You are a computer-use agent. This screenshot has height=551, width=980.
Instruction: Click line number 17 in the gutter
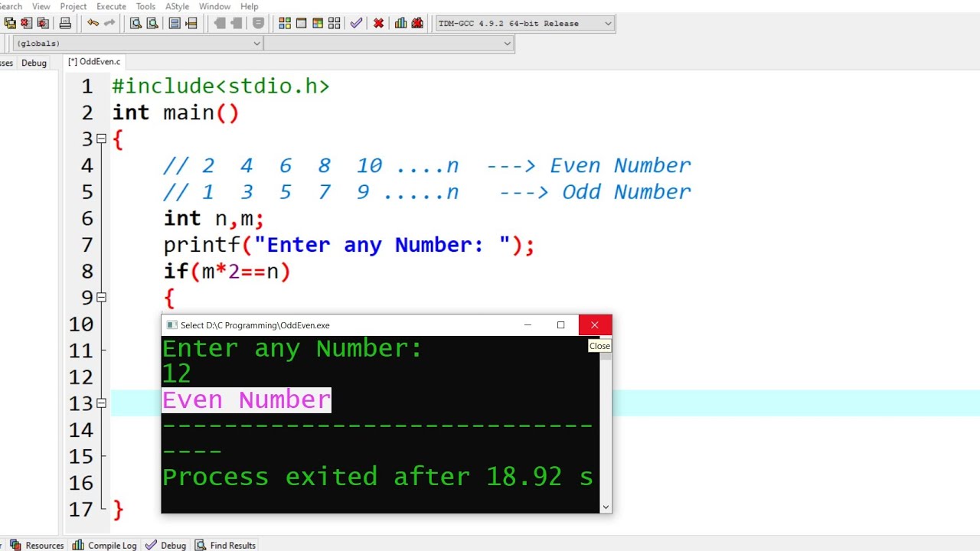click(x=81, y=510)
